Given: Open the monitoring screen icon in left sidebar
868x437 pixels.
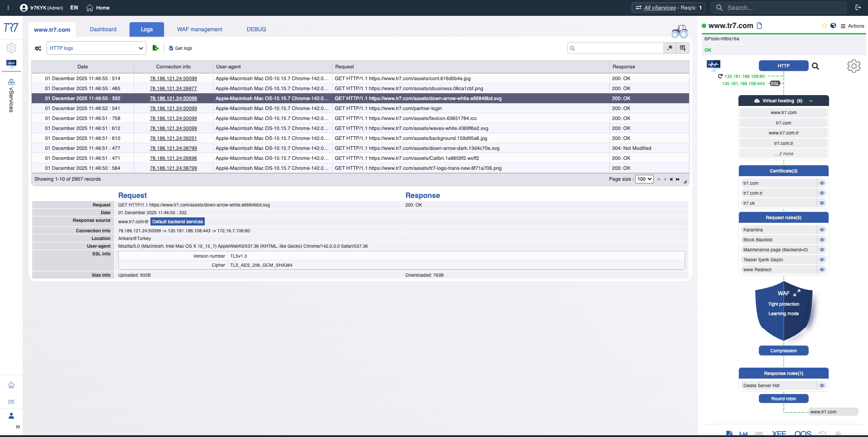Looking at the screenshot, I should coord(11,63).
